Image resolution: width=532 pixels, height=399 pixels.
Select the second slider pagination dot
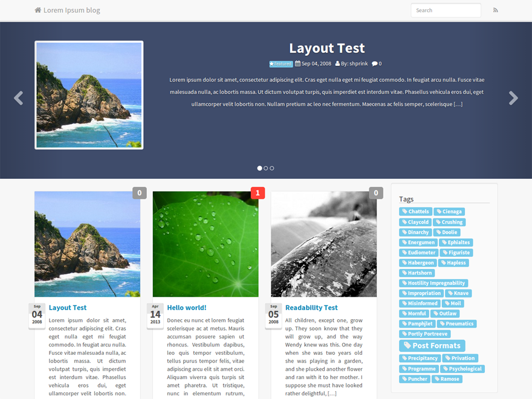266,168
